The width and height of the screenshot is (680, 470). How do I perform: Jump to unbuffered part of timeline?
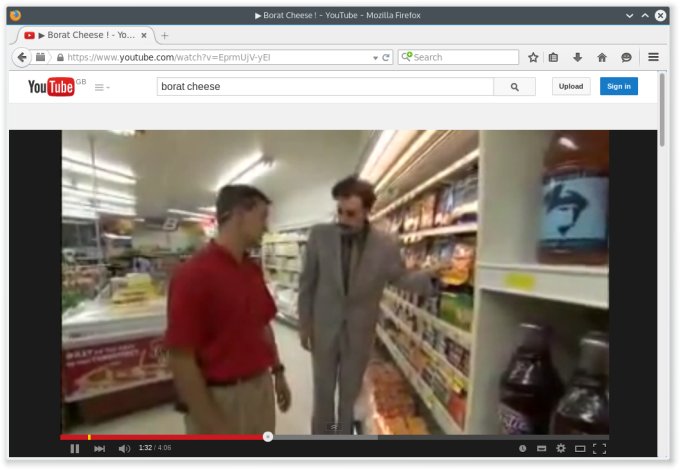(493, 437)
